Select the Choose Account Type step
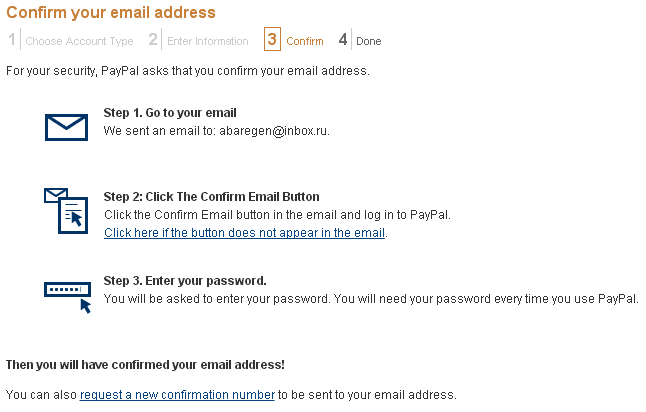This screenshot has width=646, height=412. click(x=79, y=41)
